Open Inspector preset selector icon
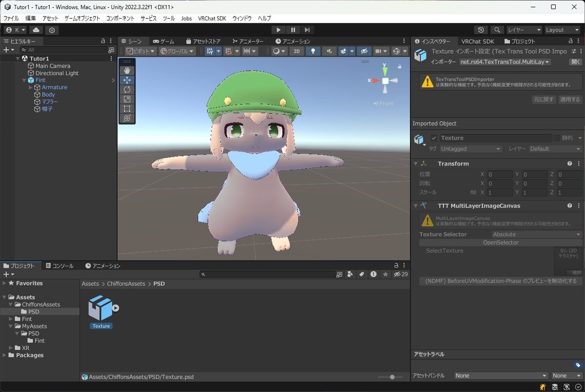Viewport: 585px width, 392px height. (573, 51)
